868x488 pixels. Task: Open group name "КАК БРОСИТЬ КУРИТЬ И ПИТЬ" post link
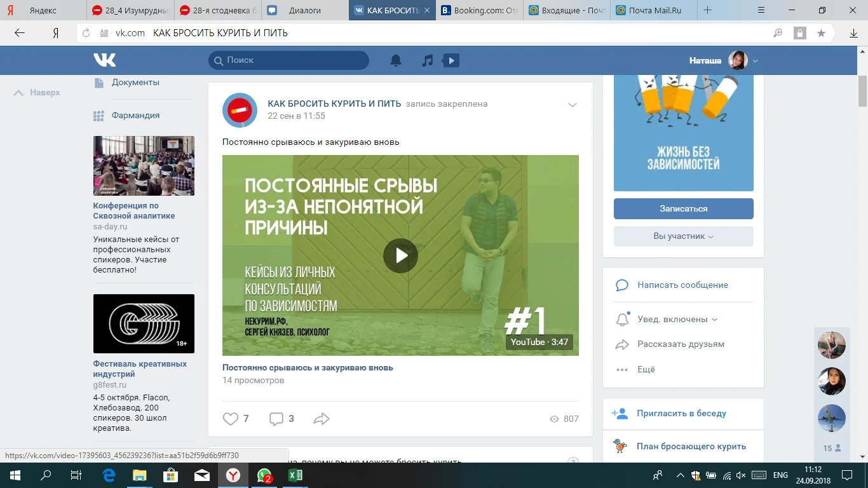334,104
